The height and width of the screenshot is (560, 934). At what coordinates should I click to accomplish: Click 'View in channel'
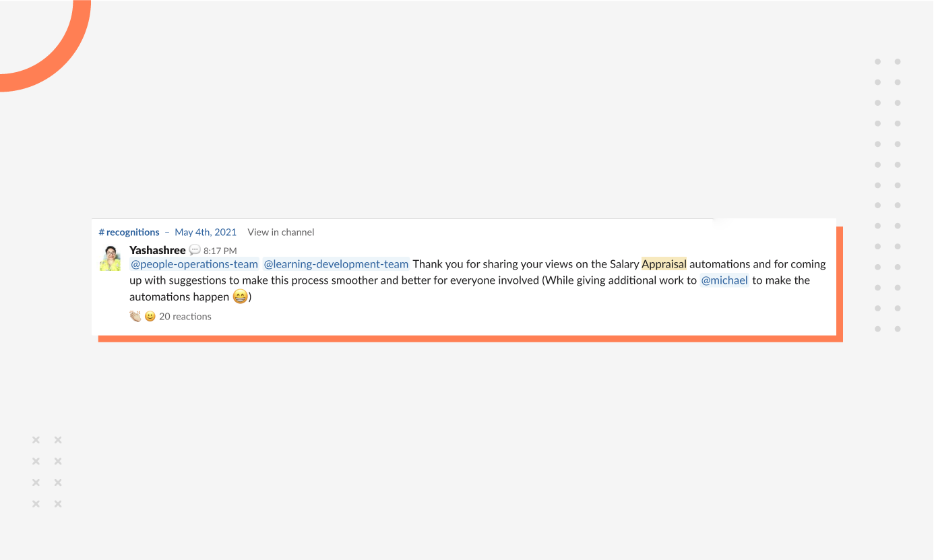click(280, 232)
